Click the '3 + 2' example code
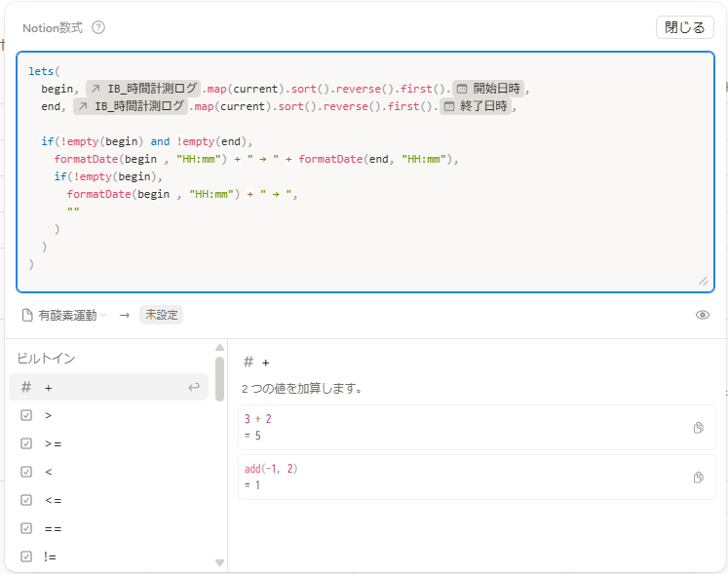This screenshot has height=574, width=728. click(258, 419)
